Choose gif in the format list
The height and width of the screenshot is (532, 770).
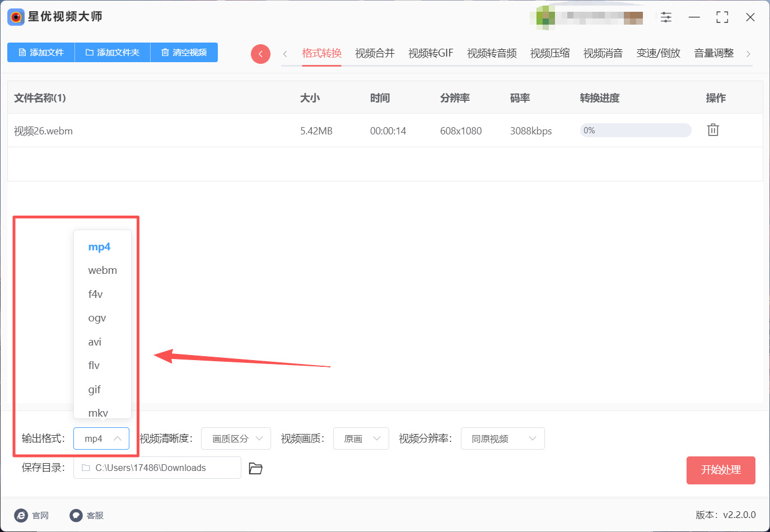point(102,390)
